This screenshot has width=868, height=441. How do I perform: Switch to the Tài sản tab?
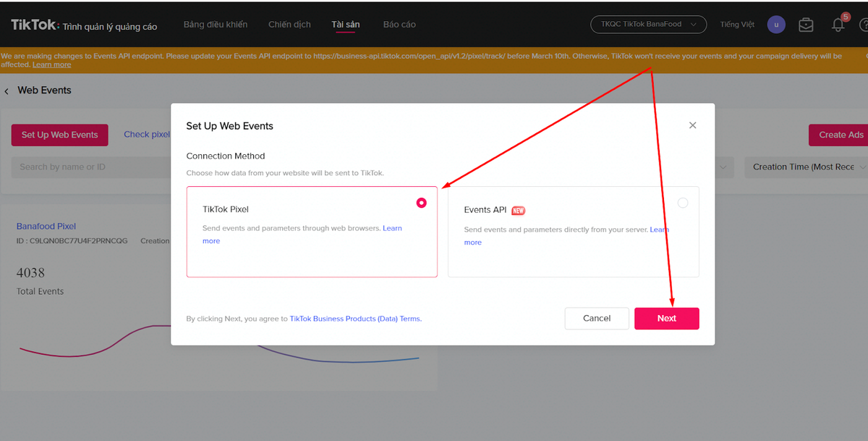(x=346, y=25)
